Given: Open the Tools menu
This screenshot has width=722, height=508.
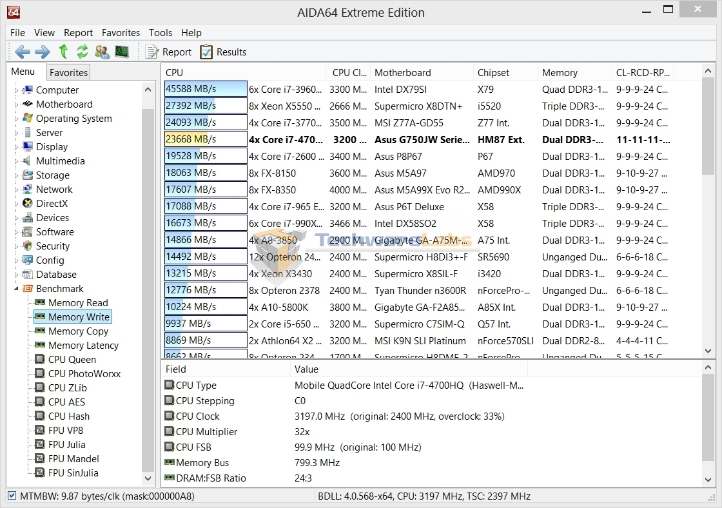Looking at the screenshot, I should [x=160, y=33].
